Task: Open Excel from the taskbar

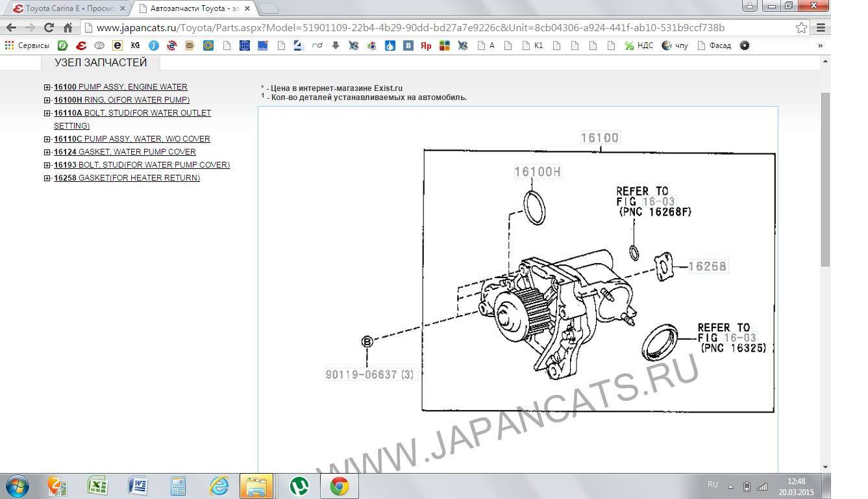Action: pyautogui.click(x=97, y=486)
